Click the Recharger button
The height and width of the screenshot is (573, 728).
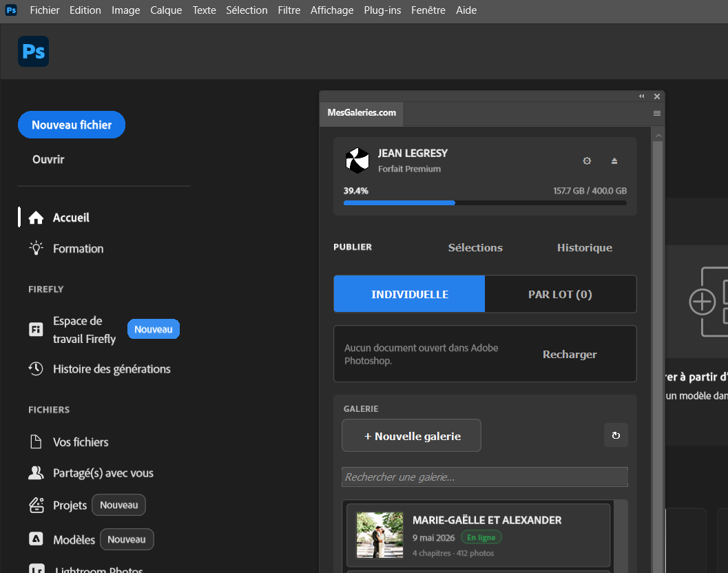570,354
